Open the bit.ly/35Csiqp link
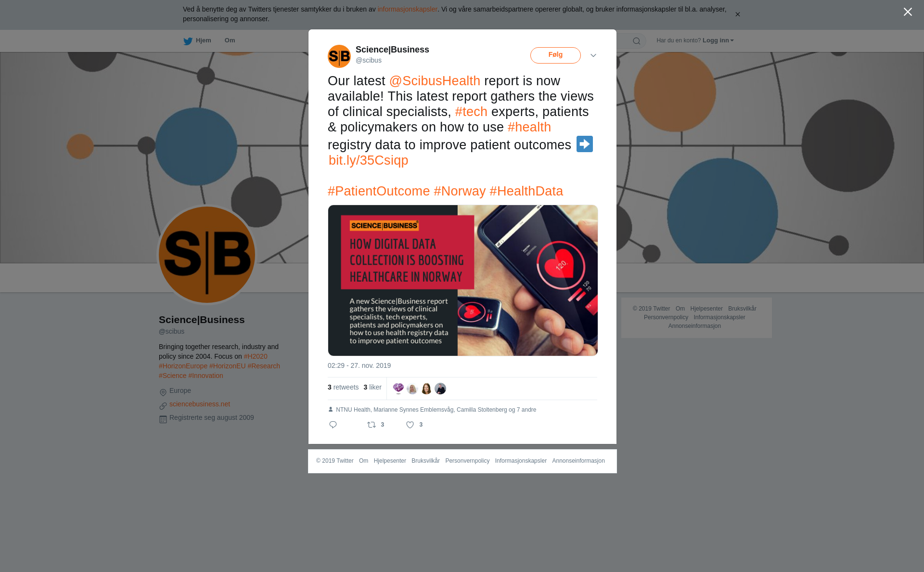This screenshot has height=572, width=924. pyautogui.click(x=368, y=160)
